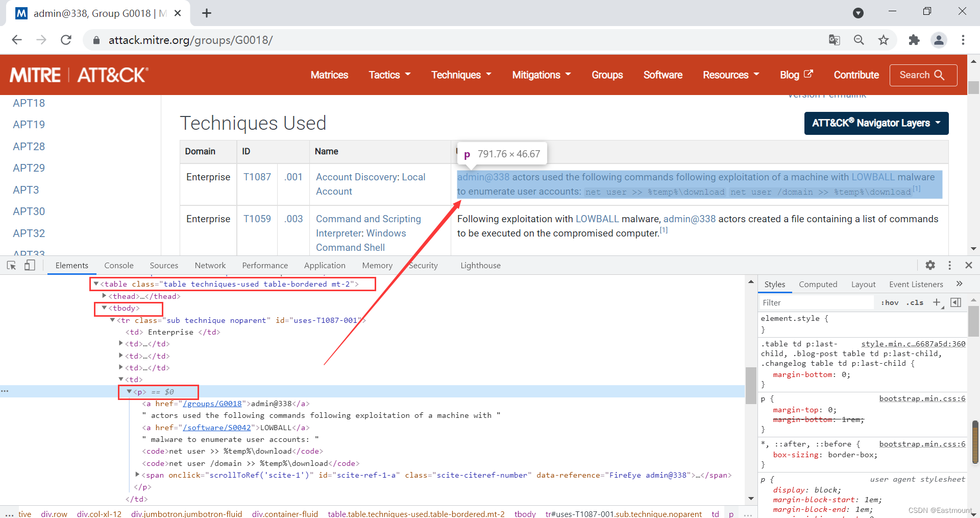Switch to the Network tab

[x=210, y=265]
